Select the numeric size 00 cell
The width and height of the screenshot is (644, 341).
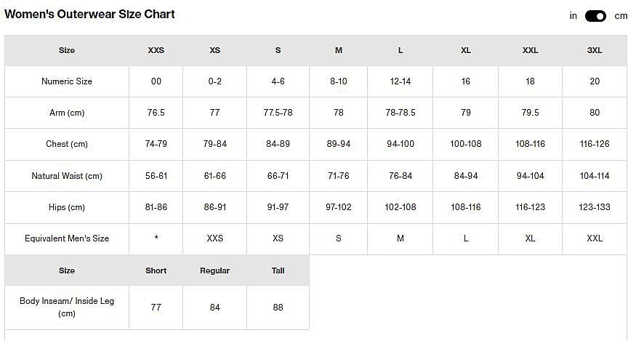click(156, 81)
